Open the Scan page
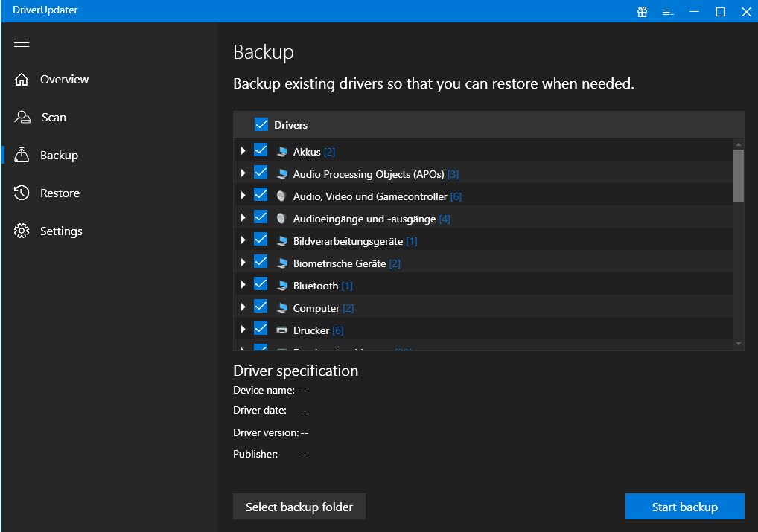The width and height of the screenshot is (758, 532). pos(54,118)
